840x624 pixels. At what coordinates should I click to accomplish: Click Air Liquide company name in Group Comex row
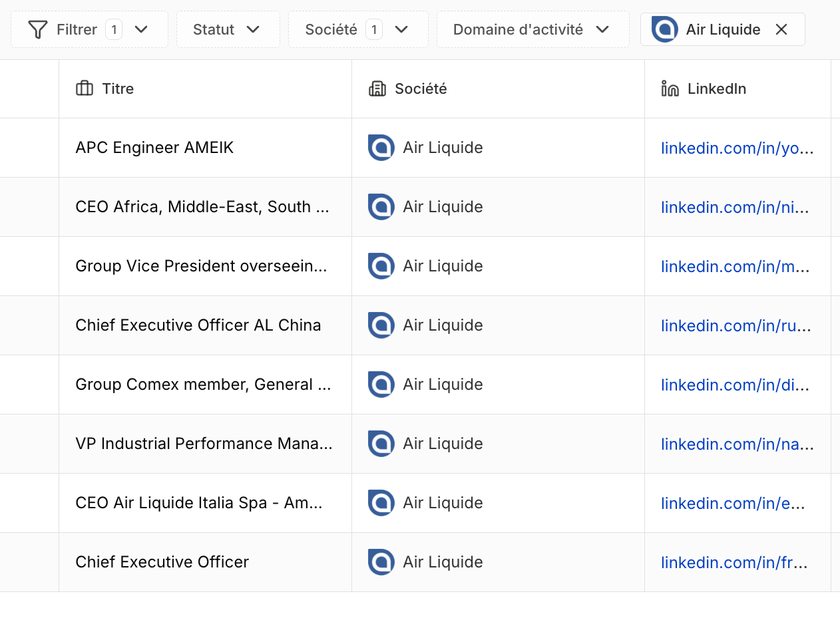coord(443,385)
